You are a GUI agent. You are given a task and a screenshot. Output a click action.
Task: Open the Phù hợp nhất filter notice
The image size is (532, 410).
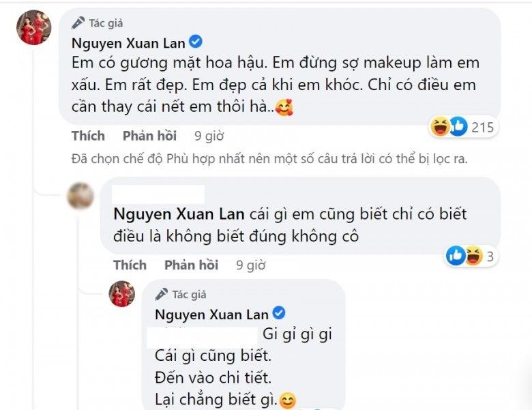coord(269,159)
